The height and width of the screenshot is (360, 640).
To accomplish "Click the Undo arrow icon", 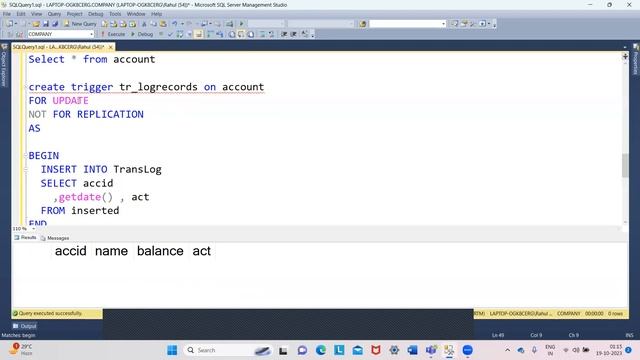I will (175, 24).
